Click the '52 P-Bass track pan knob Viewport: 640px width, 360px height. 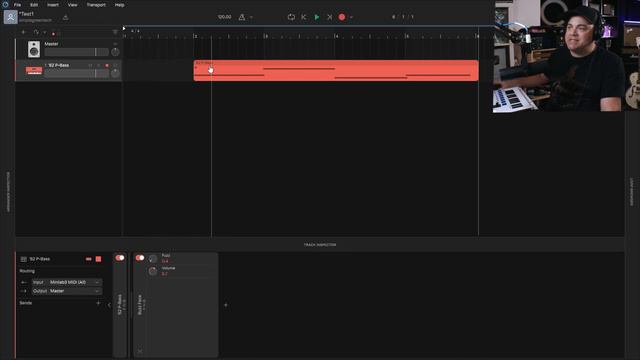(x=115, y=73)
